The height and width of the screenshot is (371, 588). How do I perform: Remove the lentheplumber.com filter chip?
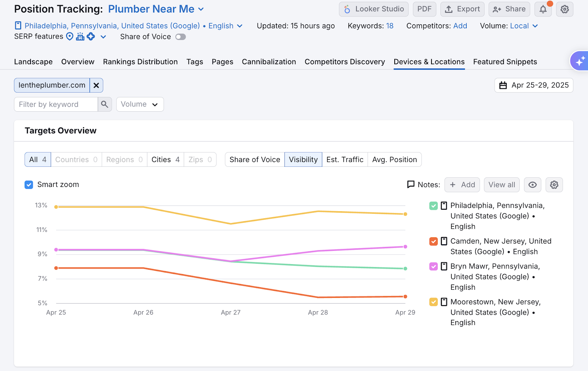pos(96,85)
